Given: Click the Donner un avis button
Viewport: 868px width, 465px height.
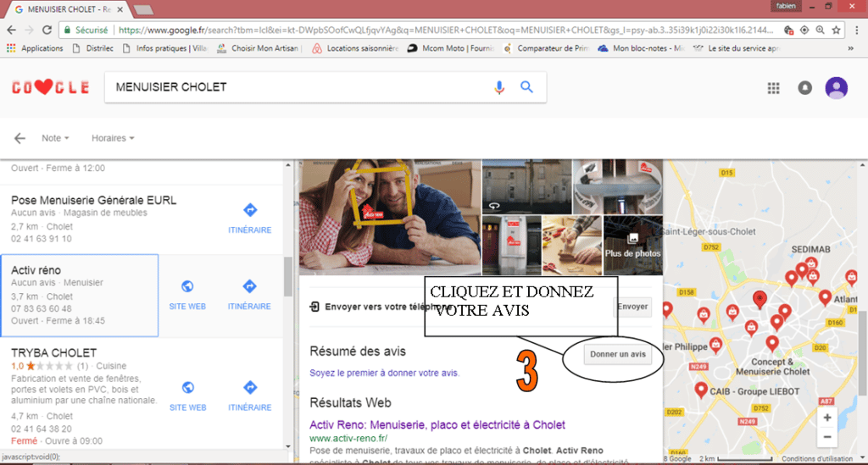Looking at the screenshot, I should click(x=617, y=354).
